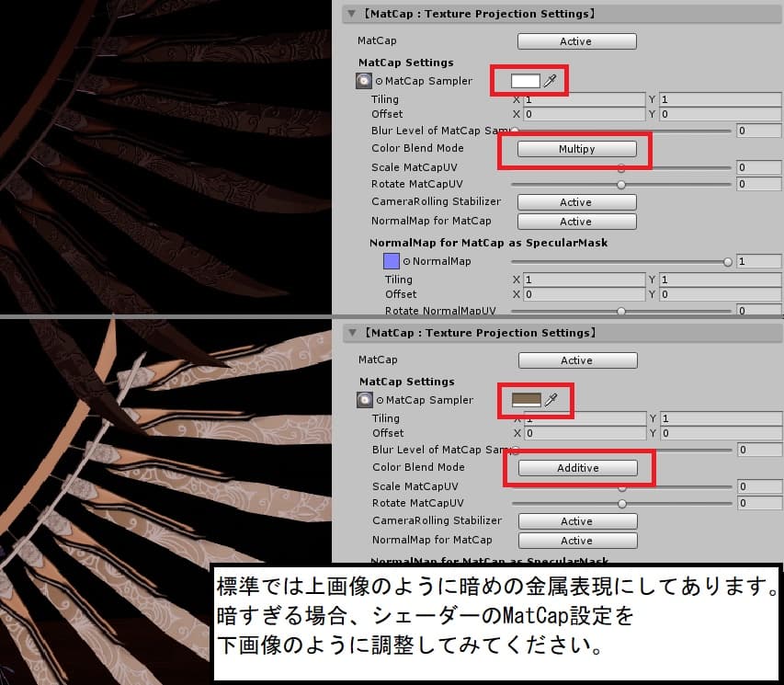The height and width of the screenshot is (685, 784).
Task: Click lower MatCap Sampler Offset Y field
Action: coord(722,433)
